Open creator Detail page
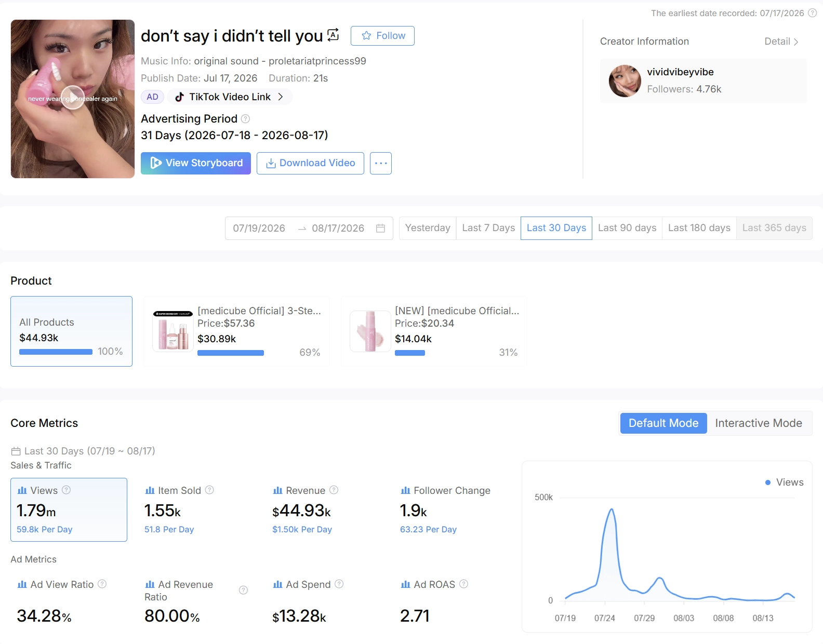 coord(781,42)
